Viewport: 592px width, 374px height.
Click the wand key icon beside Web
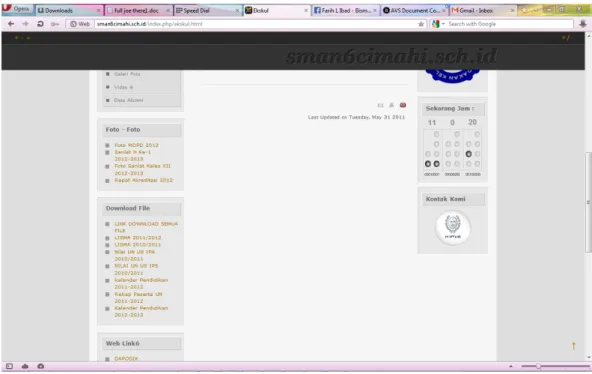click(x=55, y=24)
